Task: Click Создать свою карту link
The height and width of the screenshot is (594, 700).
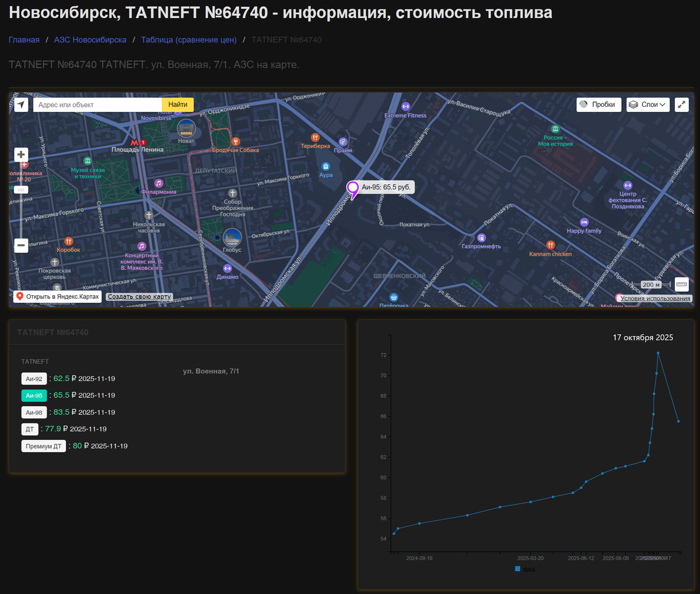Action: tap(139, 296)
